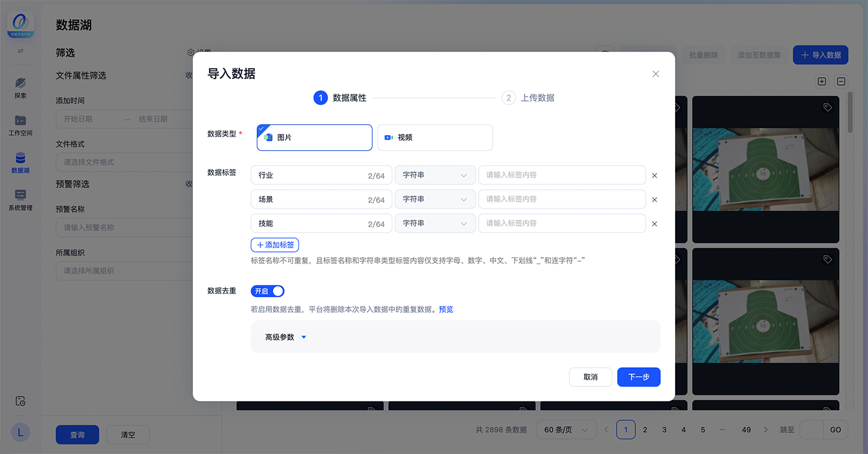Image resolution: width=868 pixels, height=454 pixels.
Task: Open the type dropdown for the 场景 tag
Action: [x=435, y=199]
